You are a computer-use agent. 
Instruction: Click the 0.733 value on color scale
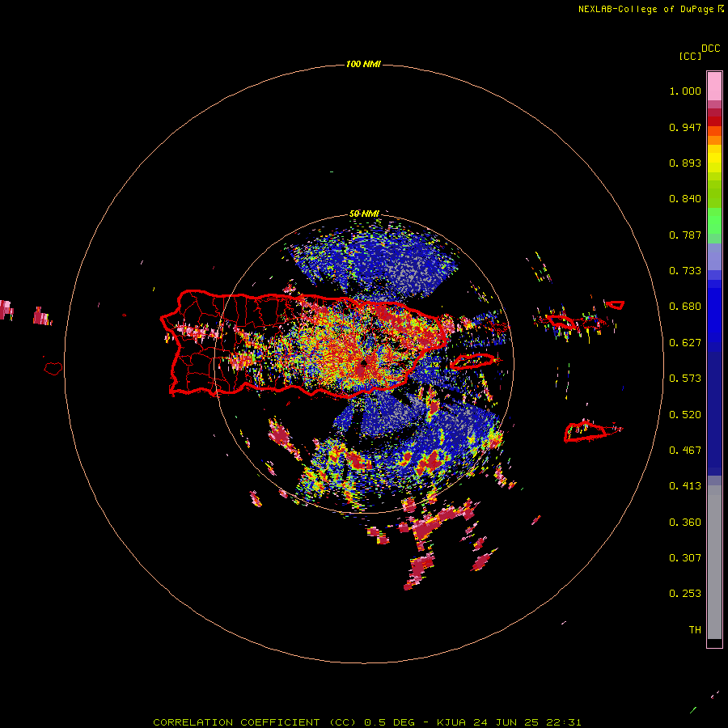tap(685, 271)
